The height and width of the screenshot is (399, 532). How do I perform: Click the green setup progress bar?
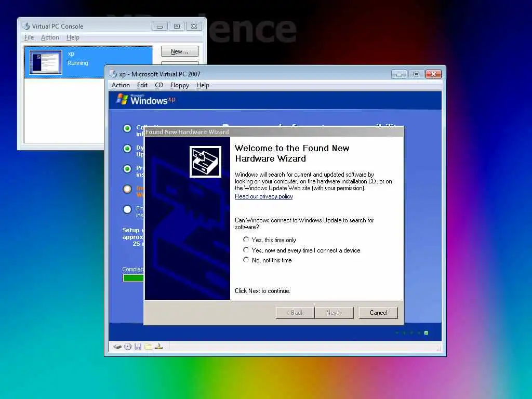click(x=133, y=278)
